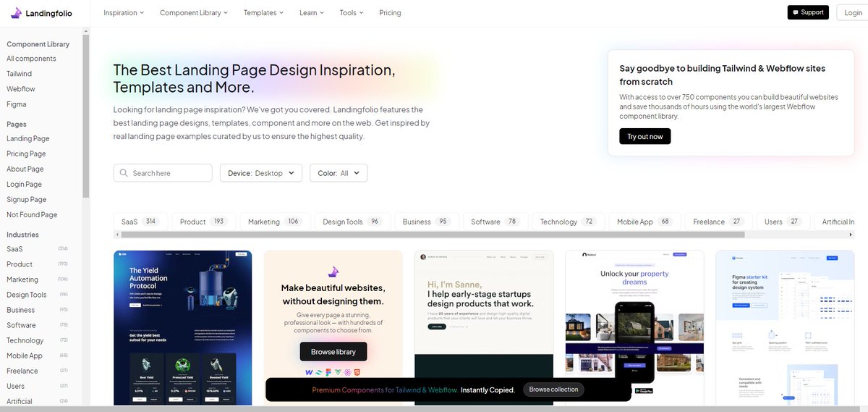
Task: Select the Users 27 category tab
Action: coord(782,222)
